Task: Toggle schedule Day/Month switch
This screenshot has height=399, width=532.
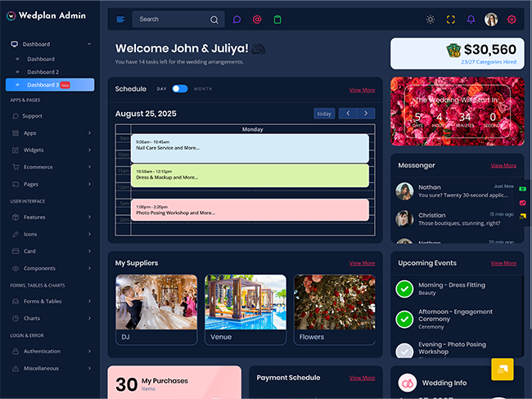Action: pos(179,88)
